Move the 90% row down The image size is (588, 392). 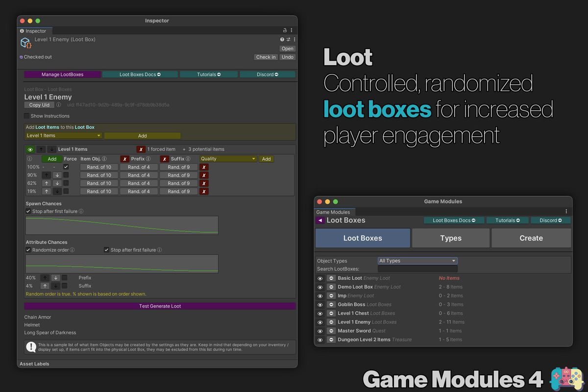click(57, 175)
